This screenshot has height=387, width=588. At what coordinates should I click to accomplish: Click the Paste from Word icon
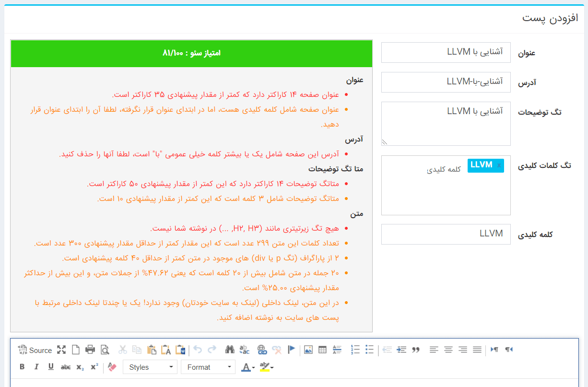click(x=180, y=350)
